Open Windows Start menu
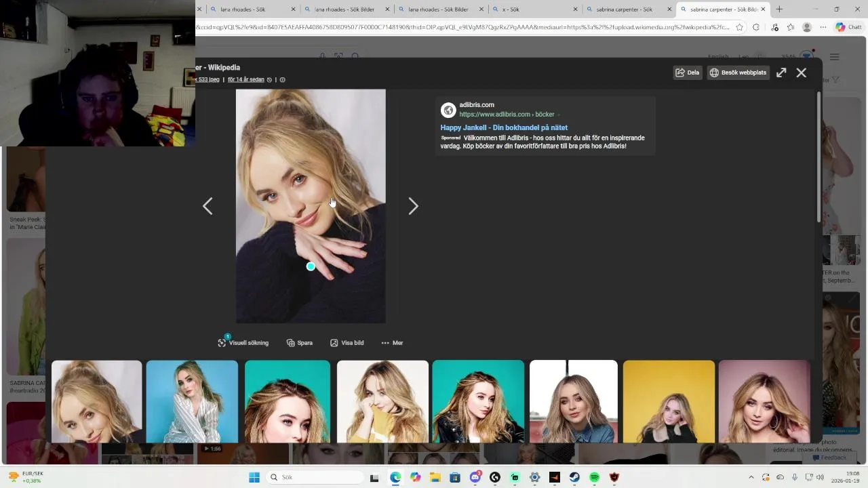868x488 pixels. pyautogui.click(x=254, y=477)
